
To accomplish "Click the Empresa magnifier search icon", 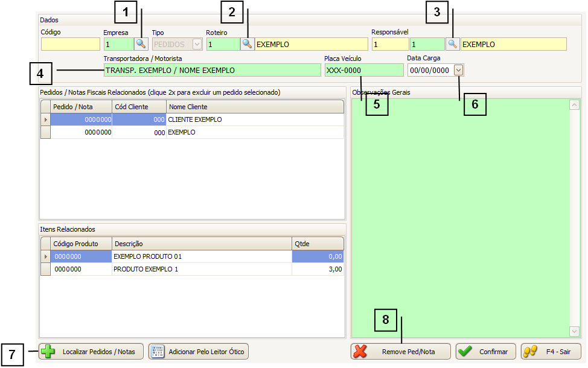I will pos(141,44).
